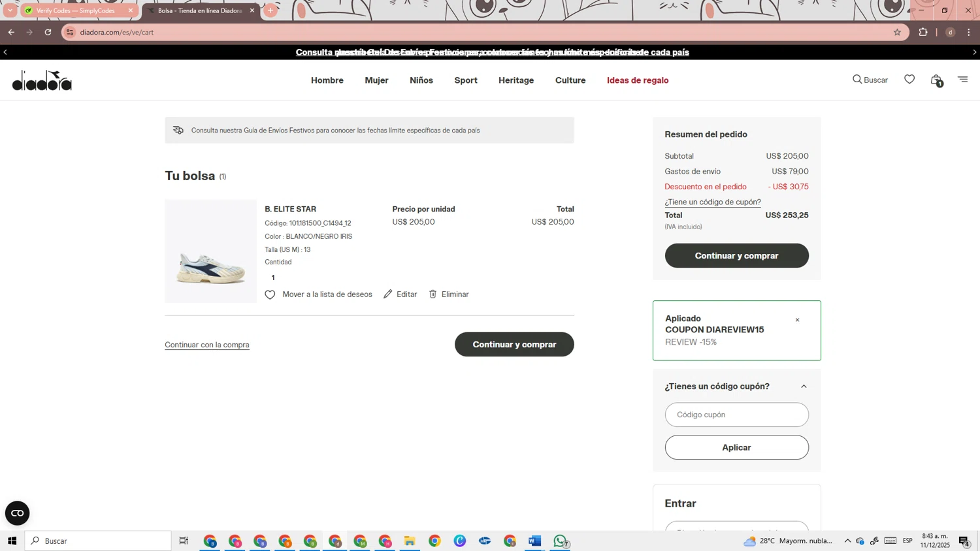The image size is (980, 551).
Task: Open the search magnifier Buscar
Action: 870,80
